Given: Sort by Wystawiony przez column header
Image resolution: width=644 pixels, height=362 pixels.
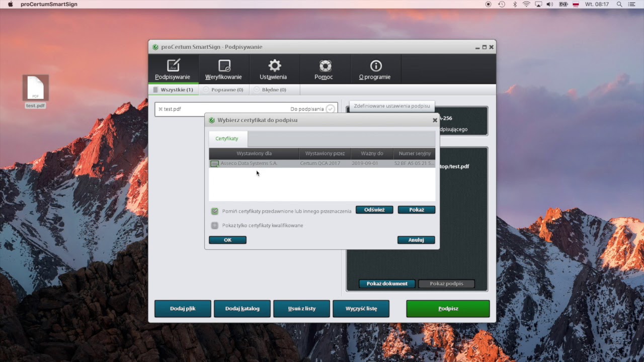Looking at the screenshot, I should click(x=325, y=153).
